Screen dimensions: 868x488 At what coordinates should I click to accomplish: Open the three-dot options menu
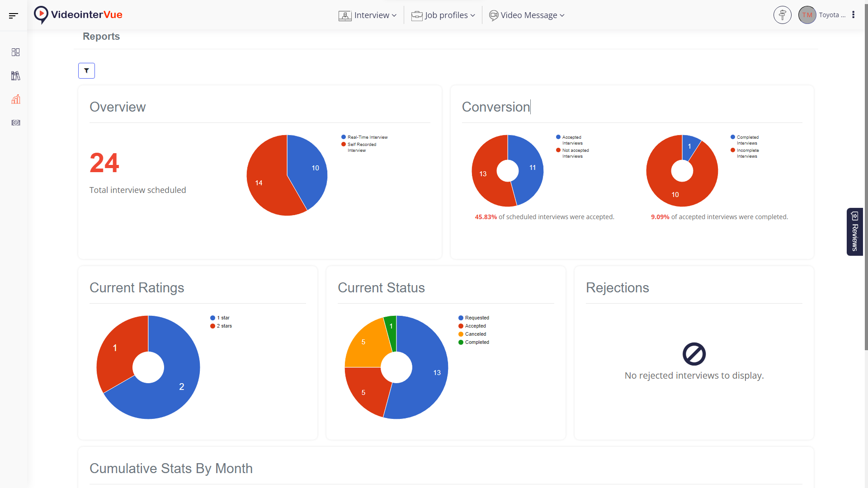[x=854, y=15]
